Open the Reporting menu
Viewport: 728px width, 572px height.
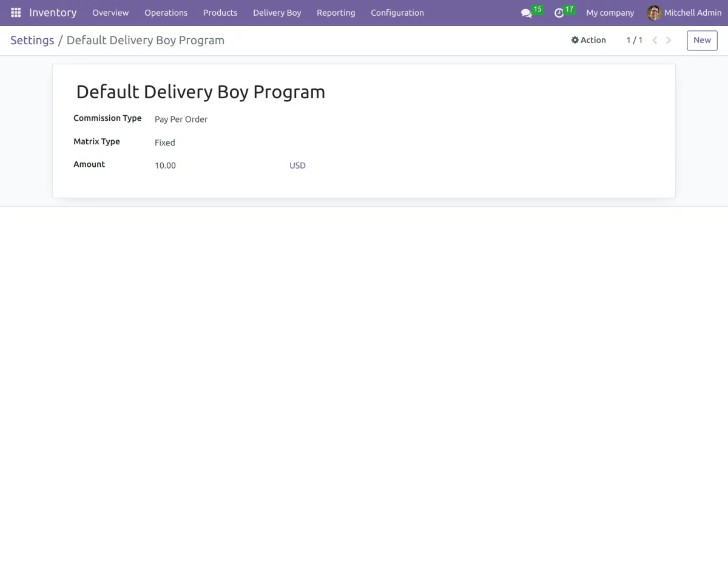[x=335, y=13]
